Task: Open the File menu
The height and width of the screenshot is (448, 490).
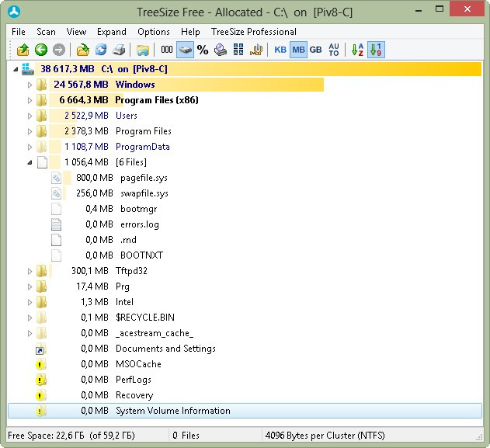Action: pyautogui.click(x=19, y=32)
